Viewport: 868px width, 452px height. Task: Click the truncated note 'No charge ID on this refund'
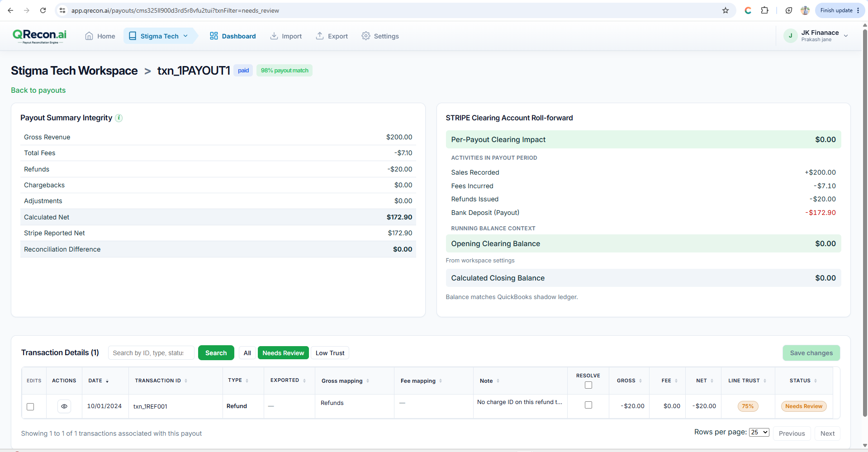point(520,402)
